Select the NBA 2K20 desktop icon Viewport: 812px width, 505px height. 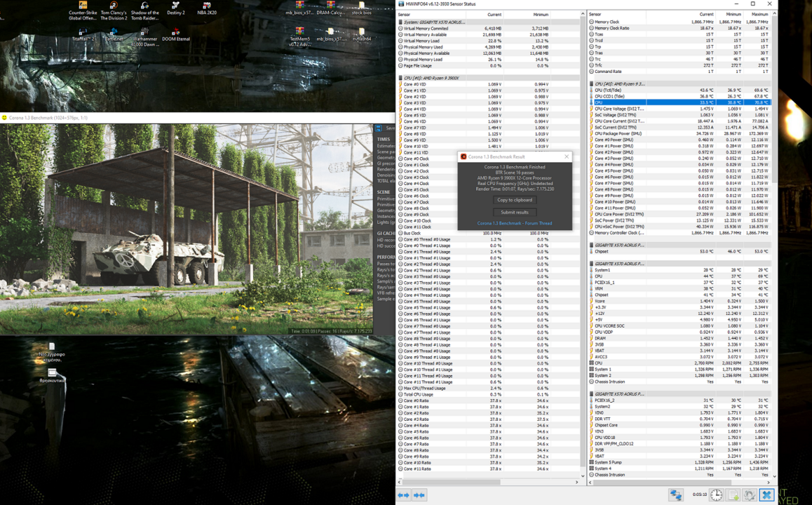[x=207, y=9]
